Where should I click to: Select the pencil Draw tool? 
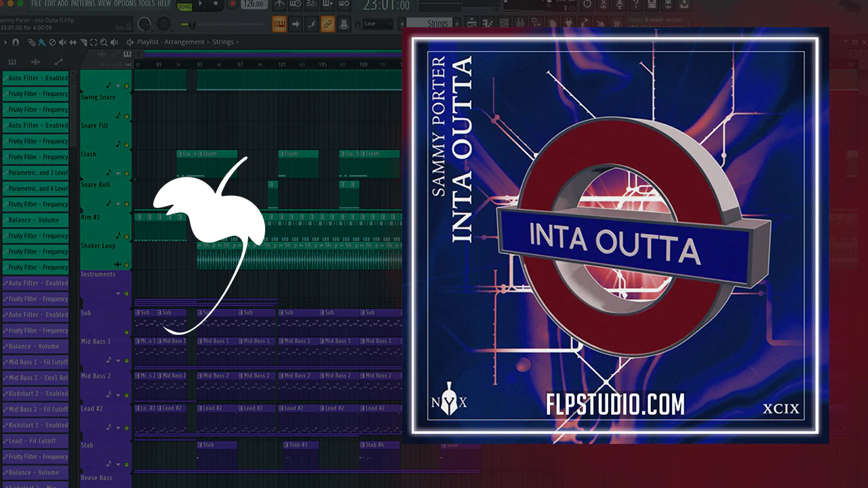[x=32, y=42]
